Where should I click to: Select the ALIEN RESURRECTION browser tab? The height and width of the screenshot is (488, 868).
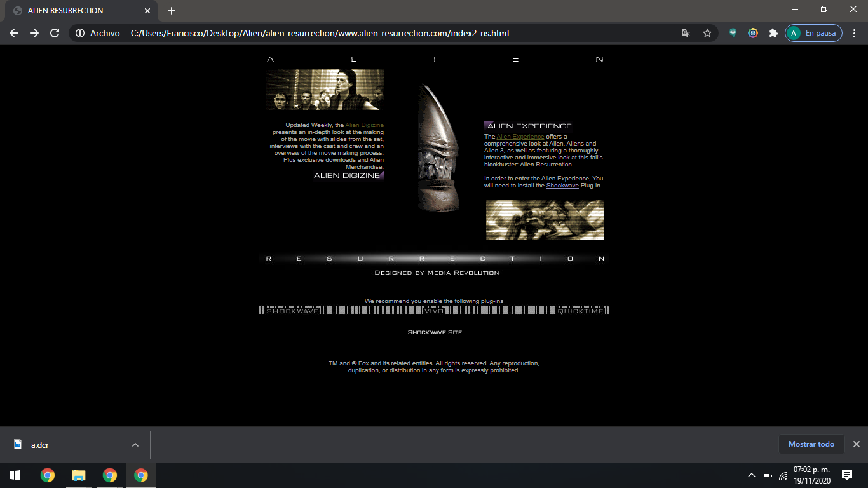83,11
